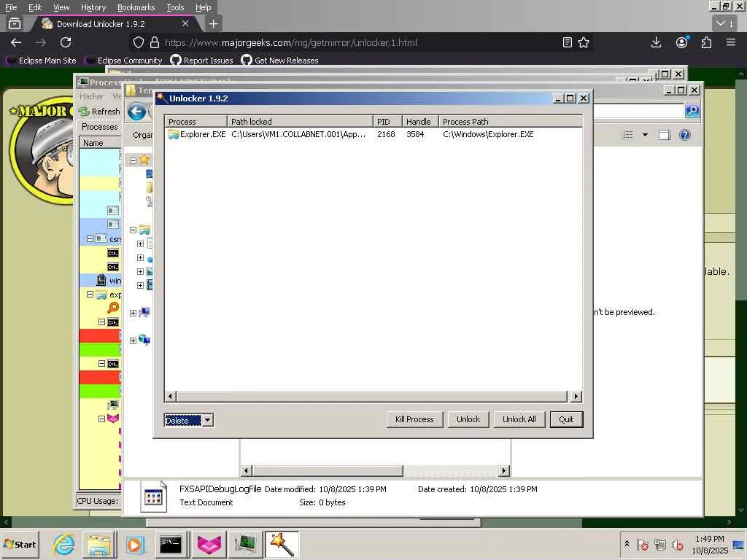Open the Firefox account icon
This screenshot has width=747, height=560.
(x=682, y=42)
